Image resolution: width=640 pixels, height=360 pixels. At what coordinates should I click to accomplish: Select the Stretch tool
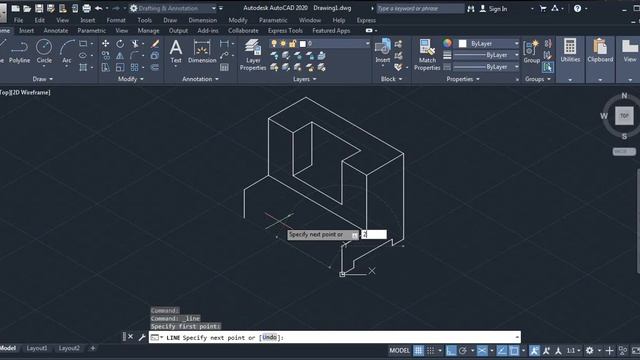coord(105,67)
